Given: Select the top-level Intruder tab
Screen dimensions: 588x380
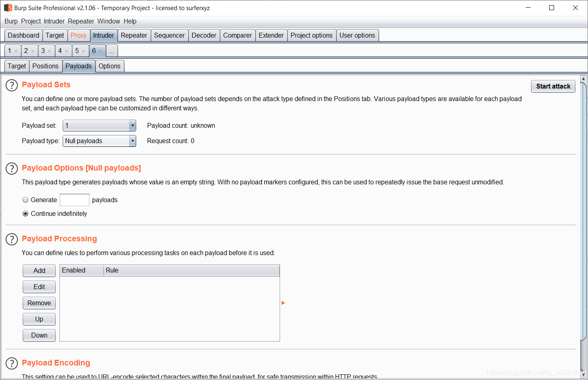Looking at the screenshot, I should point(104,36).
